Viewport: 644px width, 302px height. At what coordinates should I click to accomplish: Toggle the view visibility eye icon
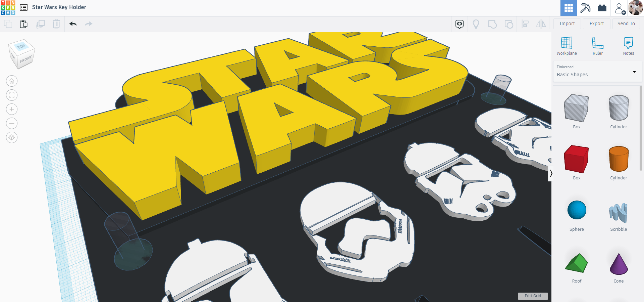(460, 24)
